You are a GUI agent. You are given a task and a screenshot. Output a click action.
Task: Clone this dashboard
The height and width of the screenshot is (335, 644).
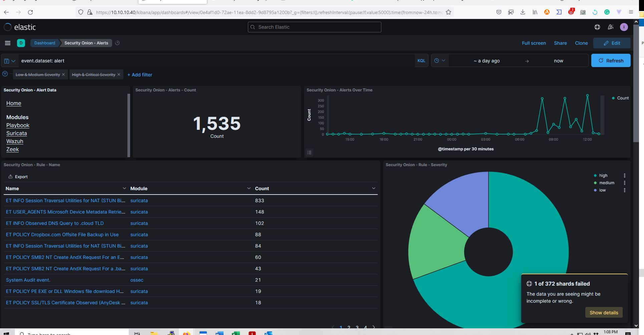coord(581,43)
